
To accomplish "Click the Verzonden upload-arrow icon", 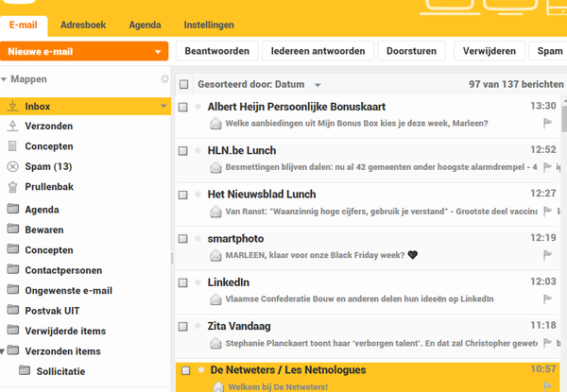I will 12,126.
